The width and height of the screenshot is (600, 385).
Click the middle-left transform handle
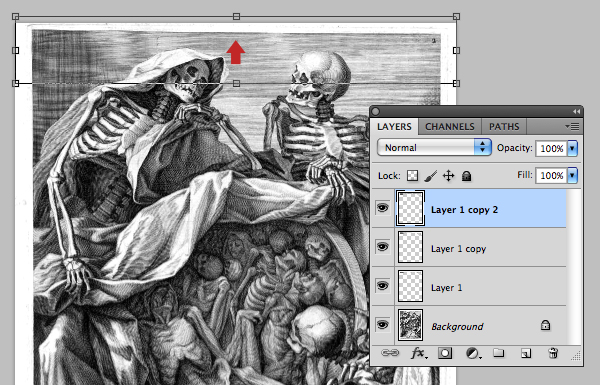pos(15,50)
